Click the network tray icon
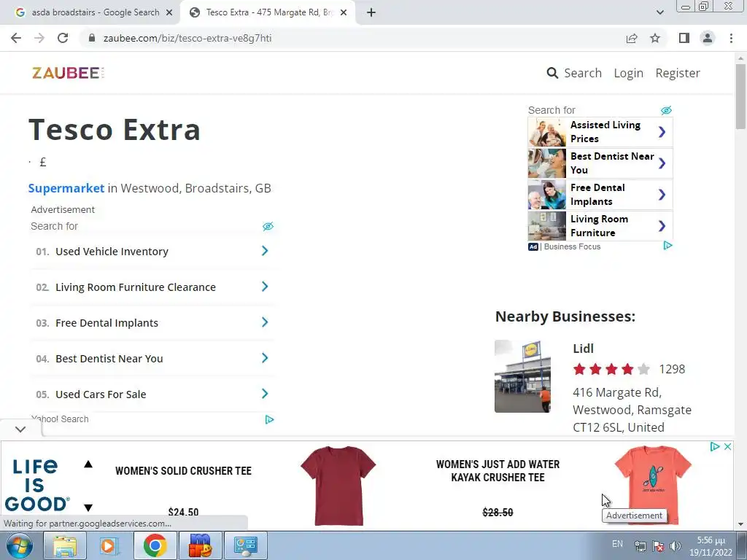The height and width of the screenshot is (560, 747). click(640, 546)
